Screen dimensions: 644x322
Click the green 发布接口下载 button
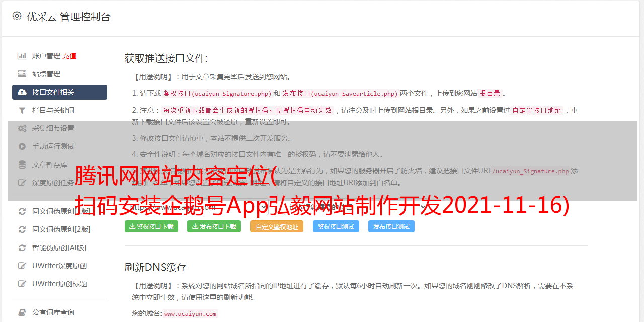click(x=214, y=226)
